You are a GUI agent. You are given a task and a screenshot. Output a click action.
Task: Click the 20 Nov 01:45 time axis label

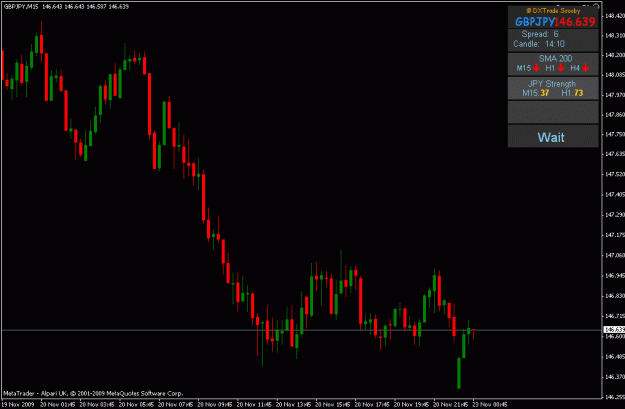(x=57, y=405)
